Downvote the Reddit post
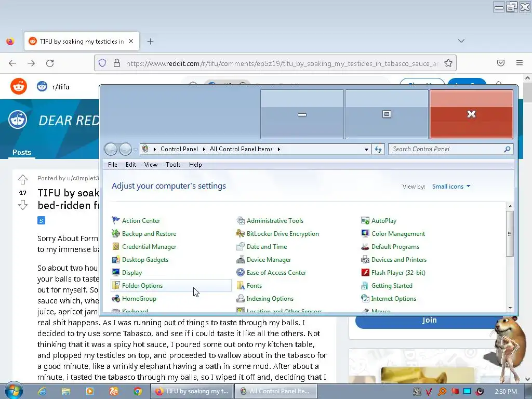The image size is (532, 399). click(23, 205)
